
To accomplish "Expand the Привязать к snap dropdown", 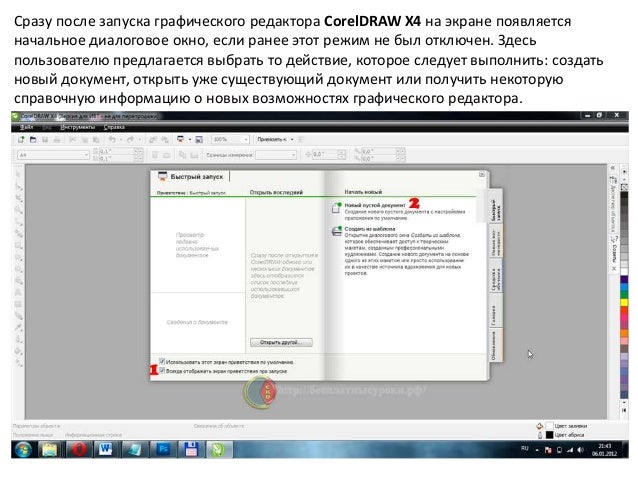I will tap(292, 140).
